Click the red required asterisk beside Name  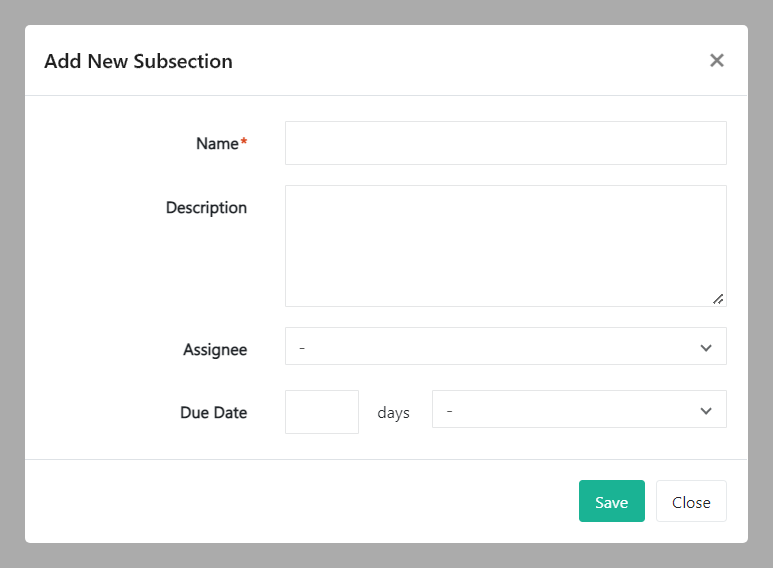(244, 143)
